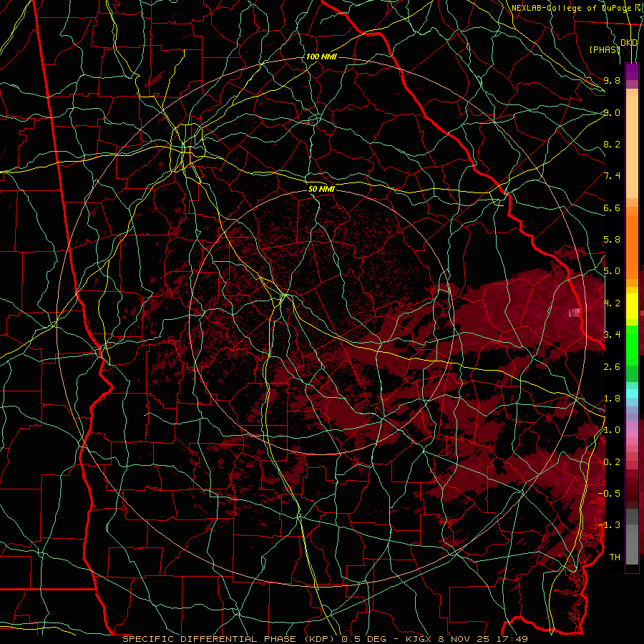Pick the bright green band of the color bar
This screenshot has width=644, height=644.
(x=632, y=345)
